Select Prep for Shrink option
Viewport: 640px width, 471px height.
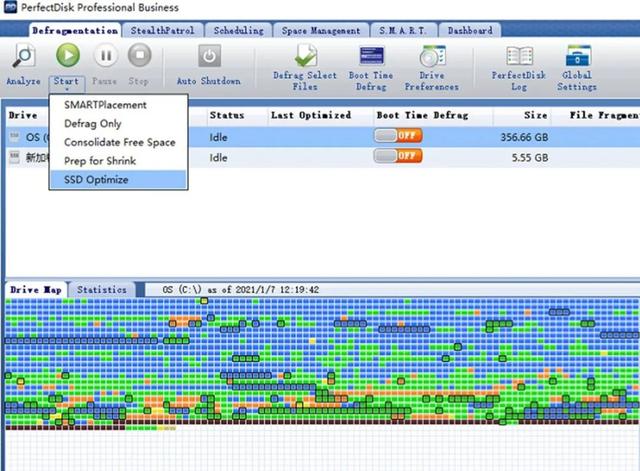pos(100,161)
